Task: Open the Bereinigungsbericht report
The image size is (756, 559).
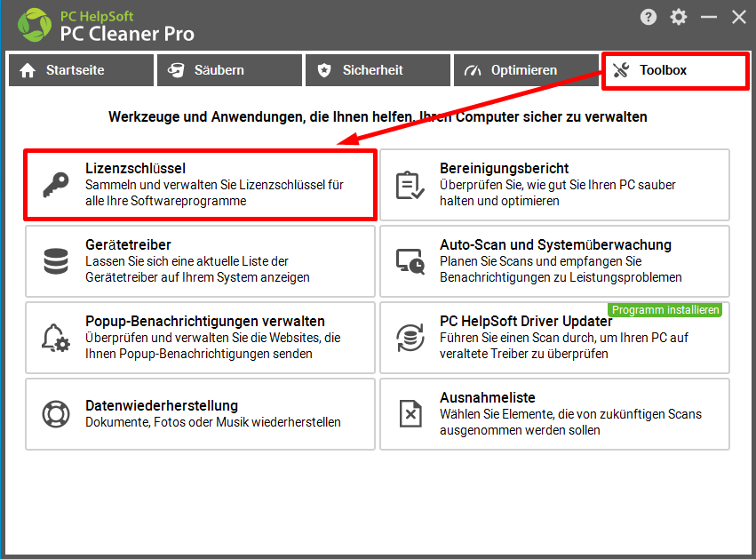Action: click(x=554, y=185)
